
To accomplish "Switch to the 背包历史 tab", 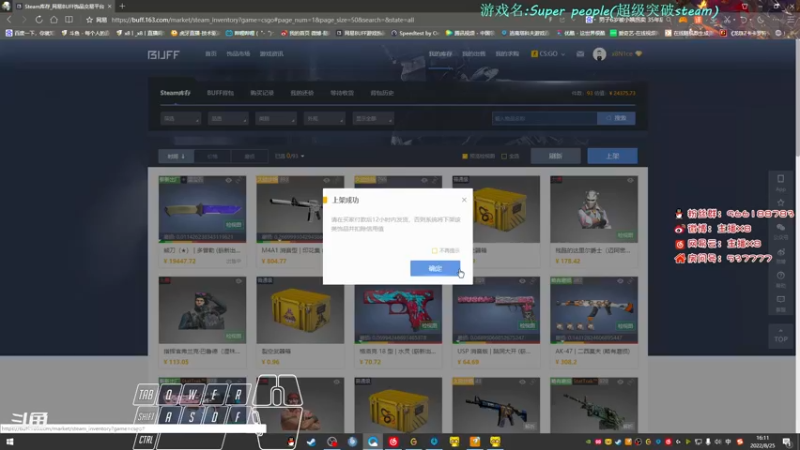I will coord(382,93).
